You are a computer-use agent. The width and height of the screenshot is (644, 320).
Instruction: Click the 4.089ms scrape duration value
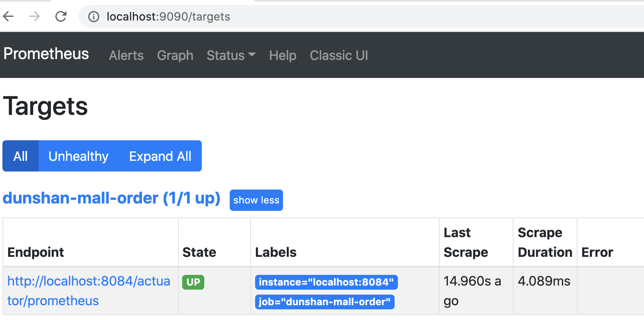tap(544, 281)
